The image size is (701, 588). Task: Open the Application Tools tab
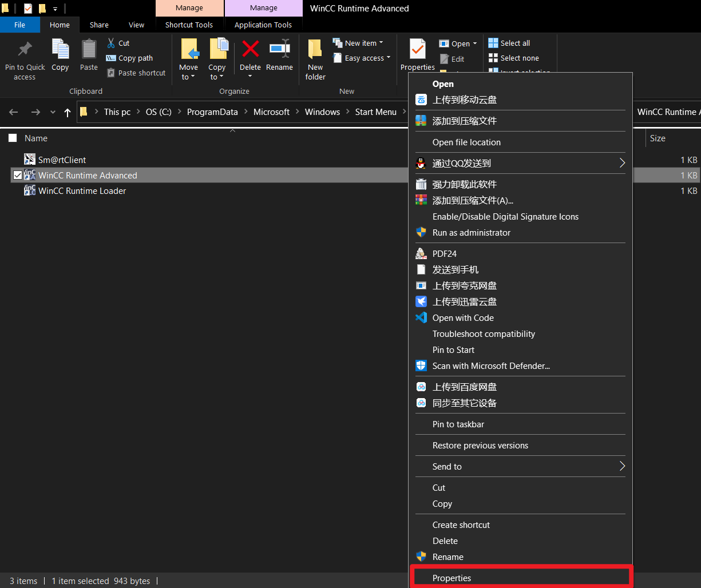(263, 25)
